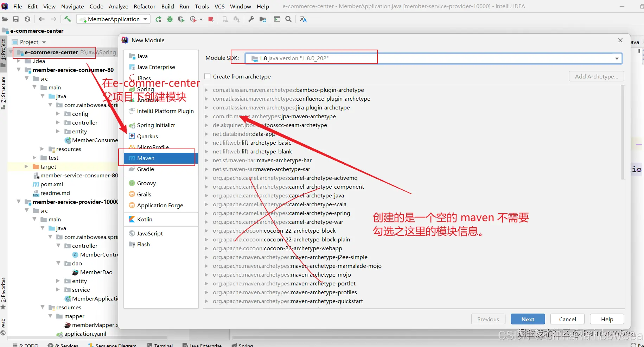644x347 pixels.
Task: Expand the bamboo-plugin-archetype entry arrow
Action: (x=206, y=90)
